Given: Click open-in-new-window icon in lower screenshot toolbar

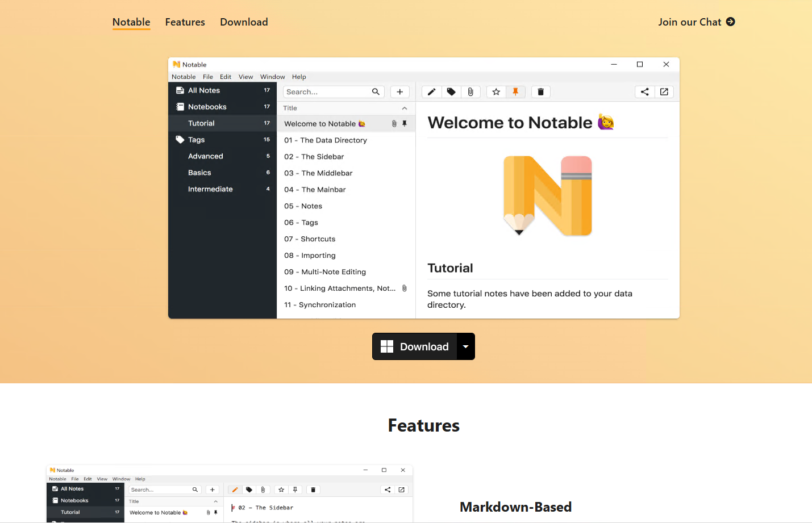Looking at the screenshot, I should point(401,489).
